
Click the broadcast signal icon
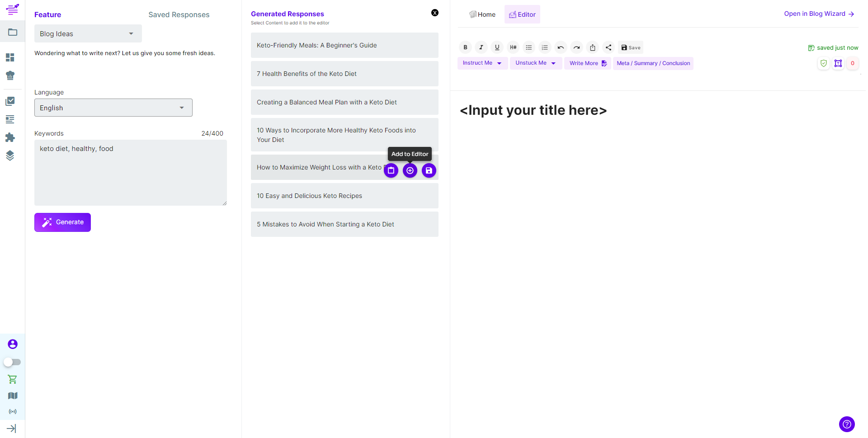pos(13,412)
